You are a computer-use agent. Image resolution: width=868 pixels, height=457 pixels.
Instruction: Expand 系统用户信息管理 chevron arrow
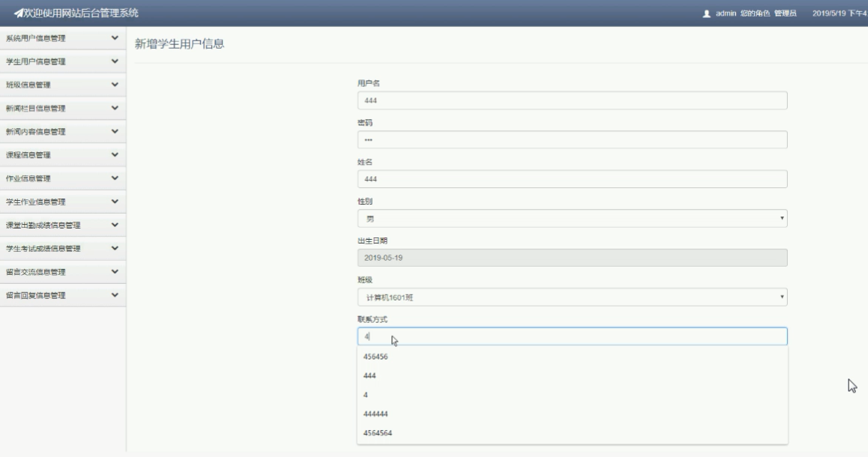coord(115,38)
